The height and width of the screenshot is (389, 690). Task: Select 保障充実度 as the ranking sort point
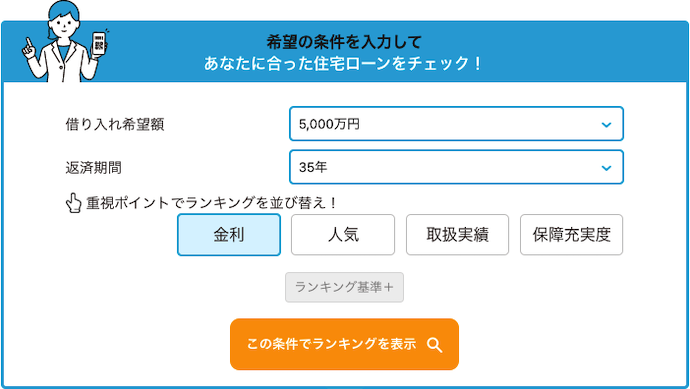572,235
